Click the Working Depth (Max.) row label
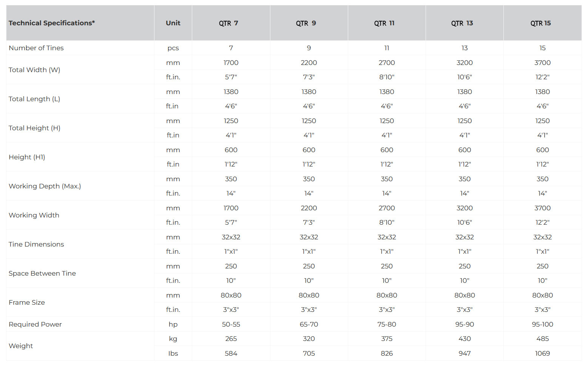Image resolution: width=588 pixels, height=367 pixels. [45, 186]
